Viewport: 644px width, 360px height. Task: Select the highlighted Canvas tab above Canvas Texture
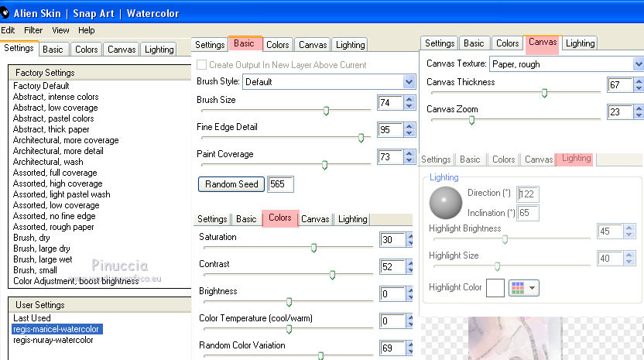pos(543,43)
